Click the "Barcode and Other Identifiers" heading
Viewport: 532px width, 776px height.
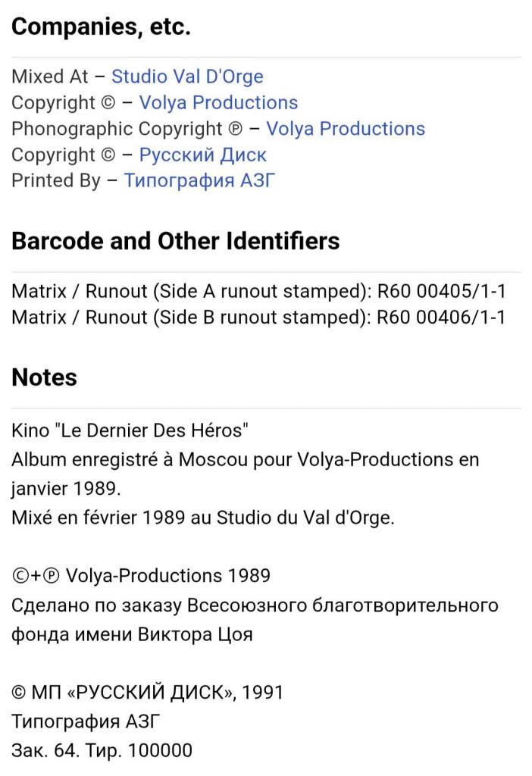pos(175,240)
